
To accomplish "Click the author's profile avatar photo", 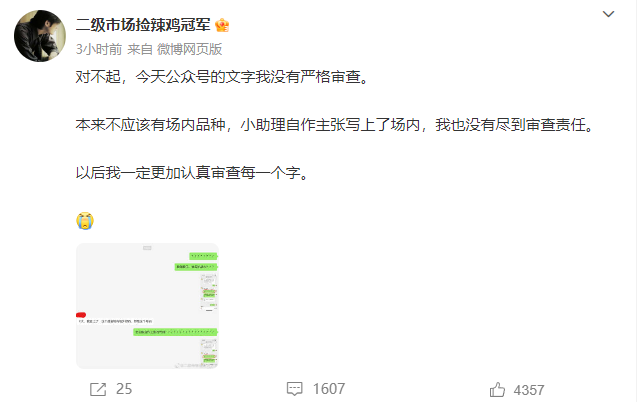I will tap(40, 36).
